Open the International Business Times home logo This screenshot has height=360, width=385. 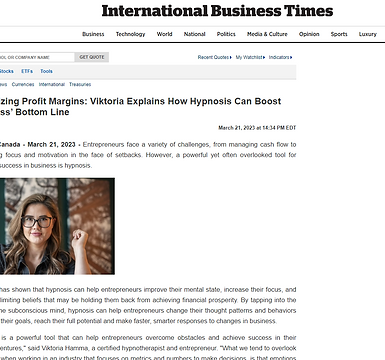(x=217, y=11)
